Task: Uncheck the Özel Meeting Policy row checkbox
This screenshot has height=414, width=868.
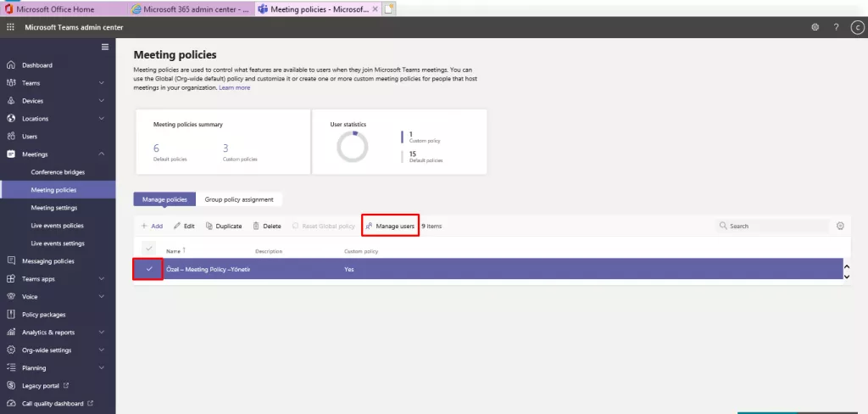Action: point(149,269)
